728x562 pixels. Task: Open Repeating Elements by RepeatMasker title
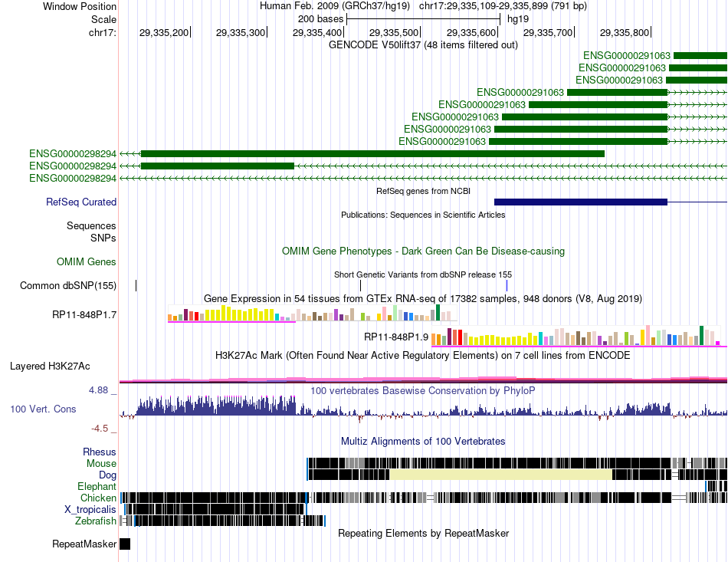tap(423, 533)
